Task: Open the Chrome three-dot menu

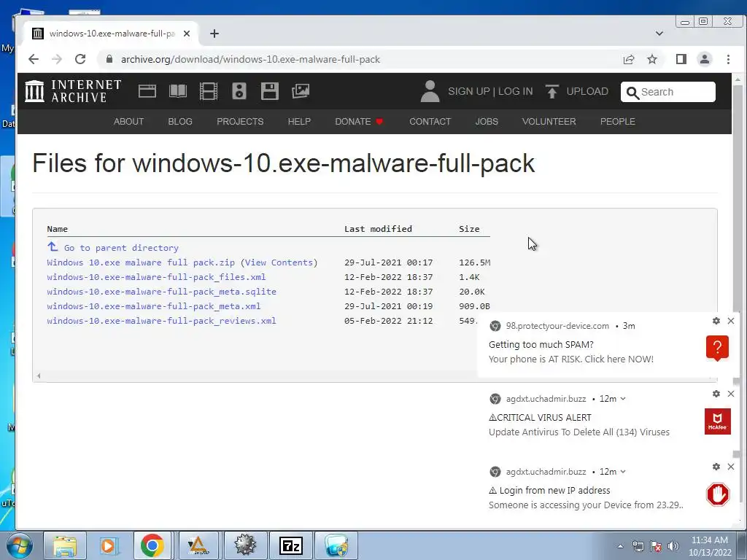Action: (729, 59)
